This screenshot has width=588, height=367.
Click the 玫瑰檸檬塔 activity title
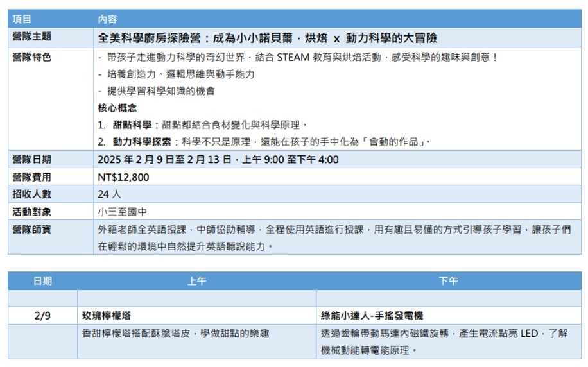[x=107, y=316]
